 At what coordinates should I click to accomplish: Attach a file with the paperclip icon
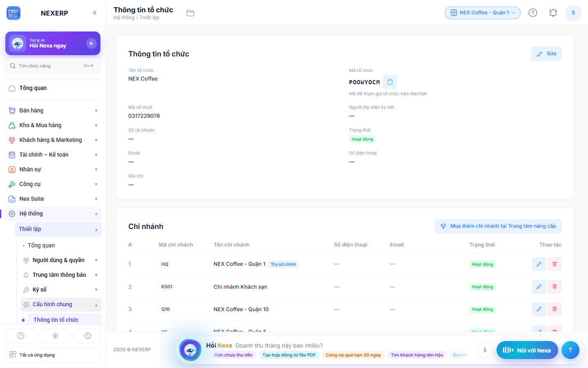tap(485, 350)
